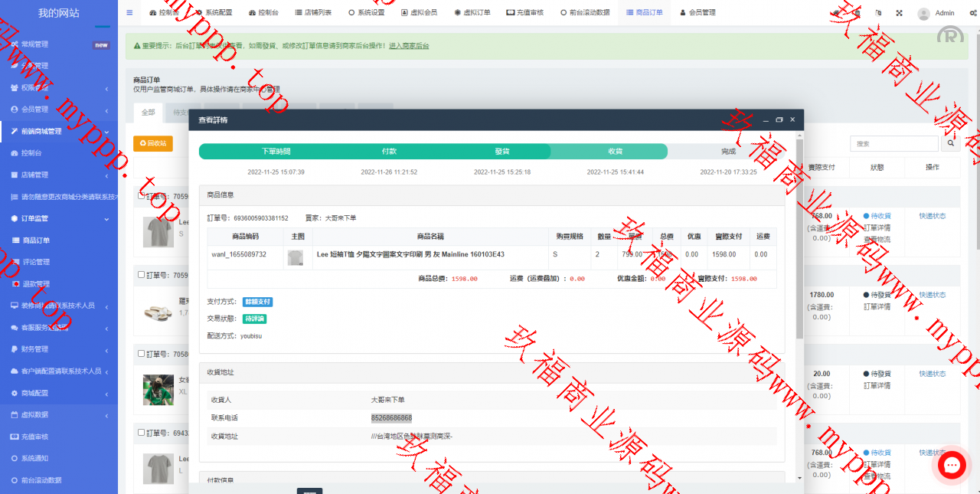Screen dimensions: 980x494
Task: Click the Admin user avatar
Action: click(x=924, y=13)
